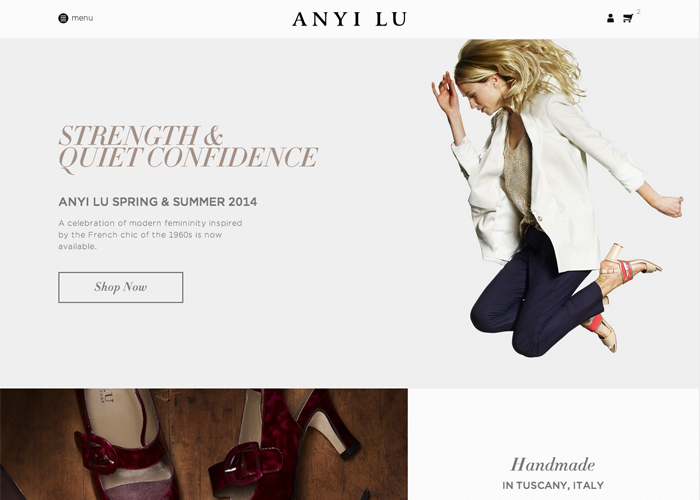
Task: Click the collection description paragraph
Action: coord(150,234)
